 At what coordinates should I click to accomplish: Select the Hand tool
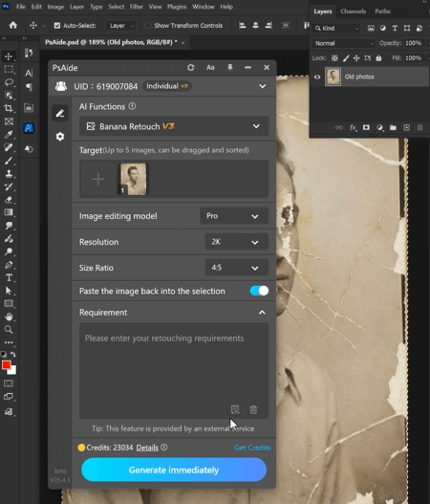(x=9, y=317)
